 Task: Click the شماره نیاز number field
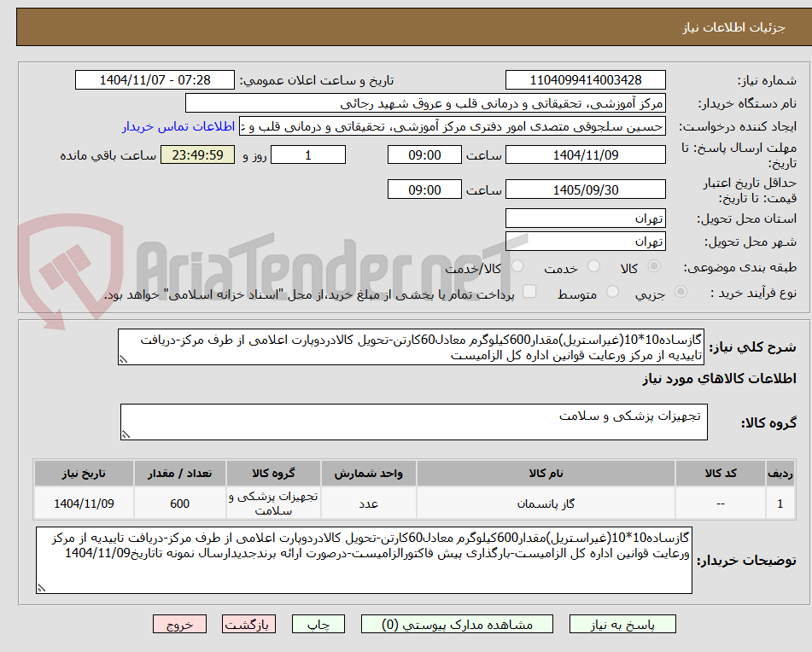[585, 80]
